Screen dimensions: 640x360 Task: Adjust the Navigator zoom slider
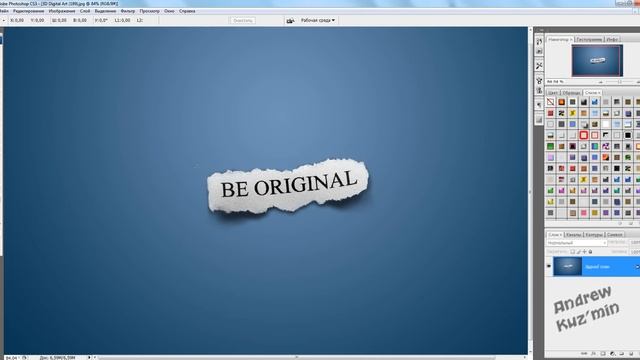point(620,82)
